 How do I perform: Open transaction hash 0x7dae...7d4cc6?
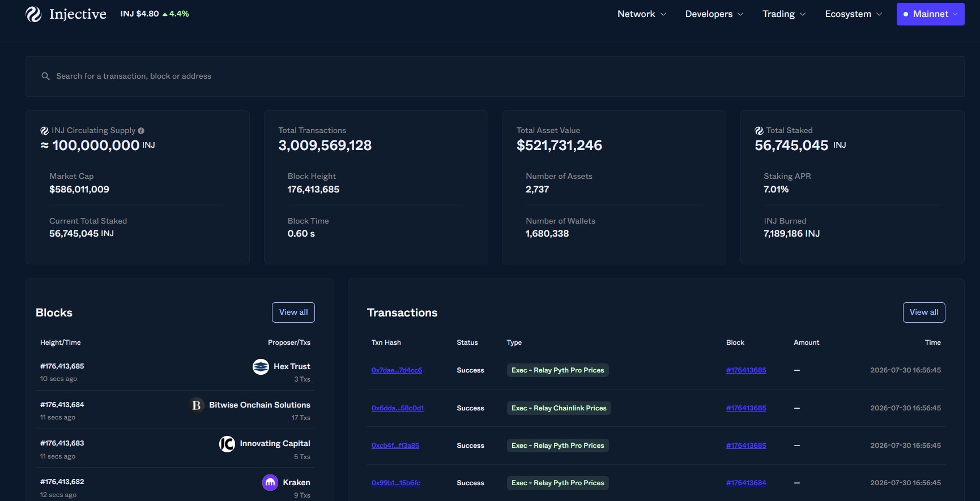pos(397,370)
